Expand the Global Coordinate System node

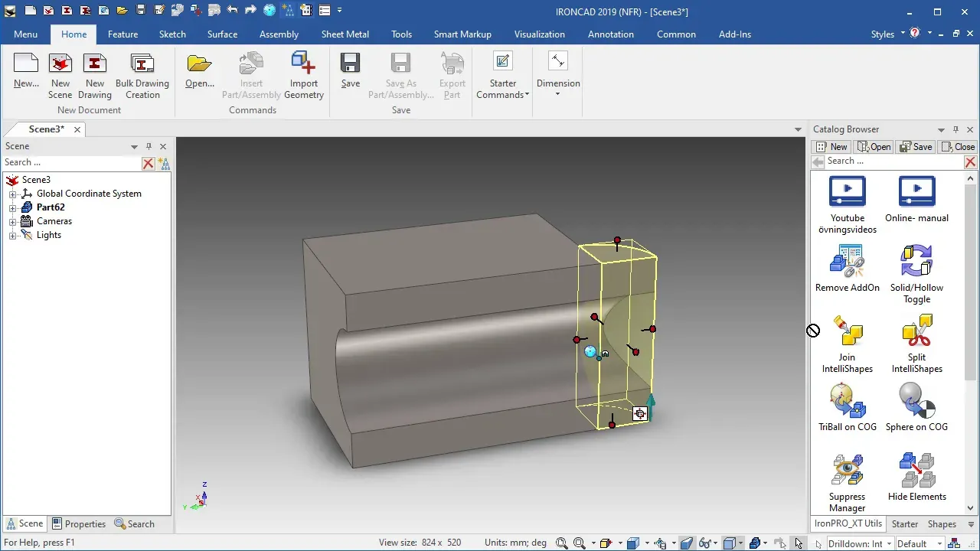(x=12, y=194)
